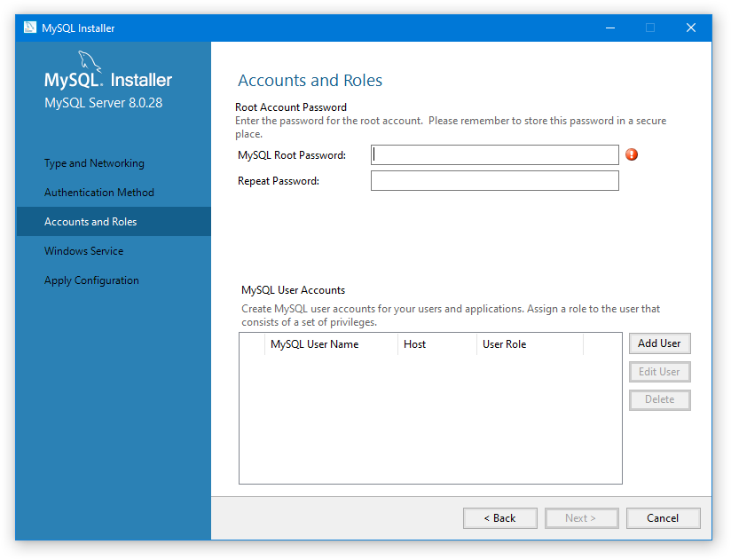Click the Next button
This screenshot has height=560, width=731.
pos(581,517)
